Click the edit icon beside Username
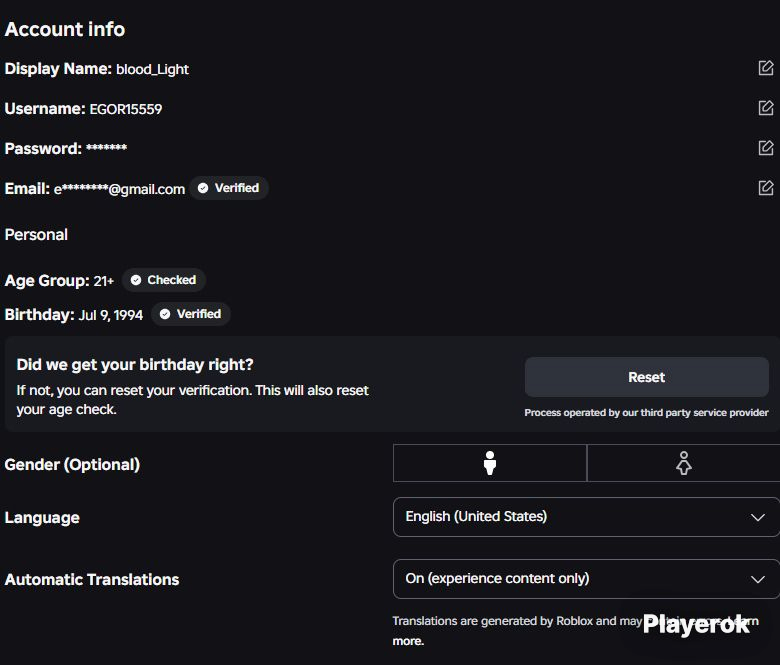This screenshot has height=665, width=780. tap(766, 107)
